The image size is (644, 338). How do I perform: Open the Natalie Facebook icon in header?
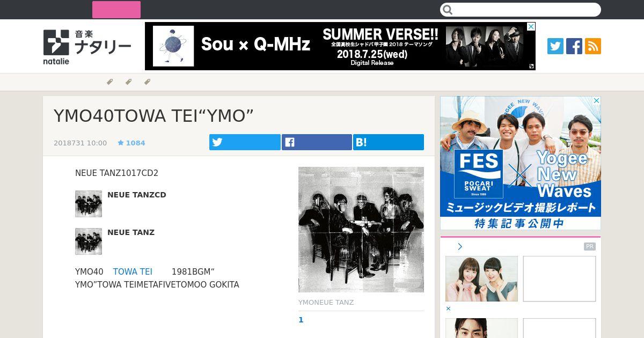[574, 46]
